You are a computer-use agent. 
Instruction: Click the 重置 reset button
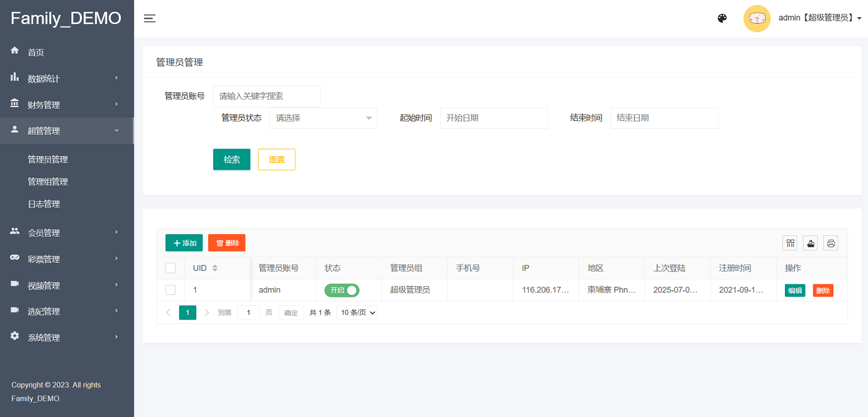tap(277, 159)
